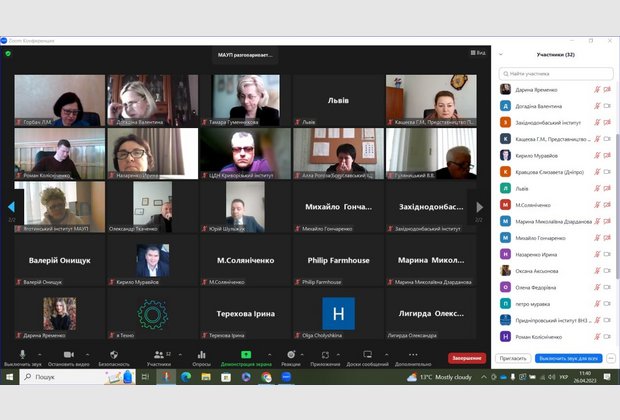Stop camera with Остановить видео icon
Screen dimensions: 620x420
point(66,354)
